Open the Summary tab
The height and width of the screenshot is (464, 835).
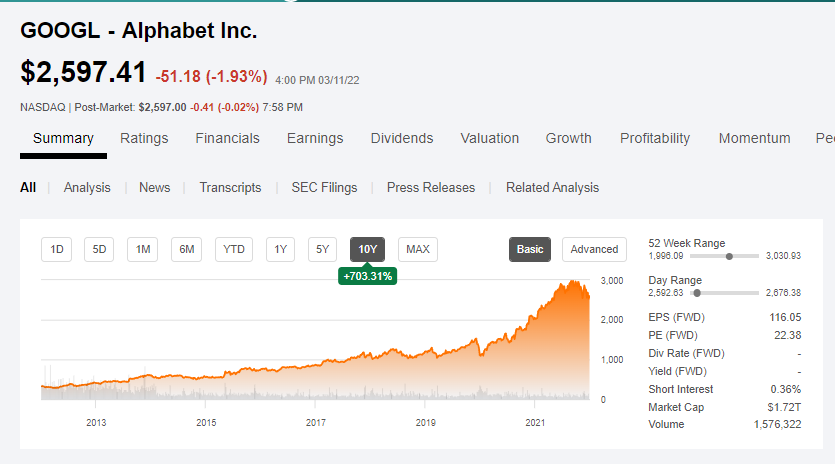(63, 139)
